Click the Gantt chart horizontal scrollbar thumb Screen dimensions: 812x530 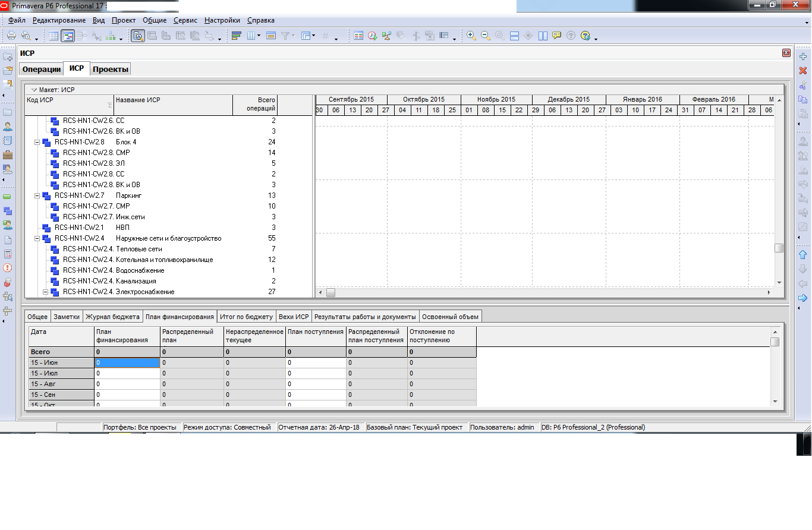pyautogui.click(x=331, y=292)
